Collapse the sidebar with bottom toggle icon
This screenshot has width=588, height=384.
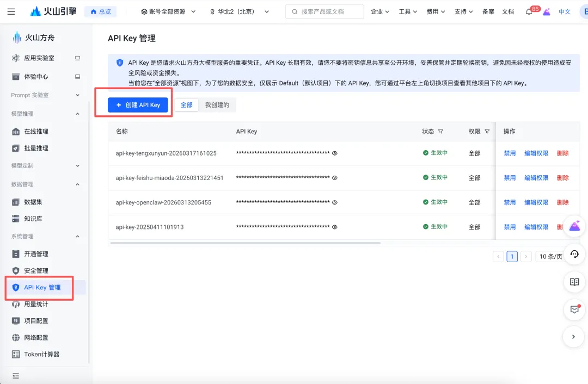(16, 376)
